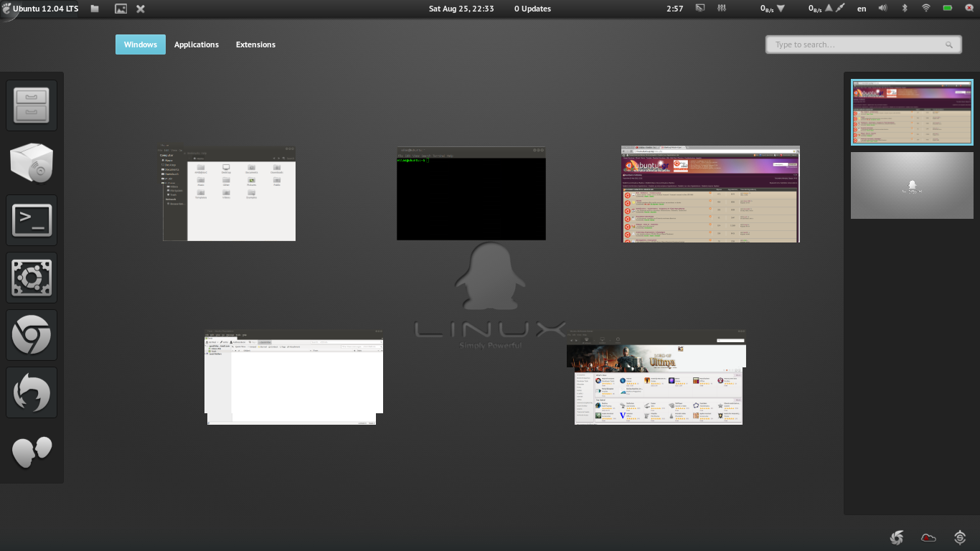Switch to the second empty workspace thumbnail

click(912, 185)
